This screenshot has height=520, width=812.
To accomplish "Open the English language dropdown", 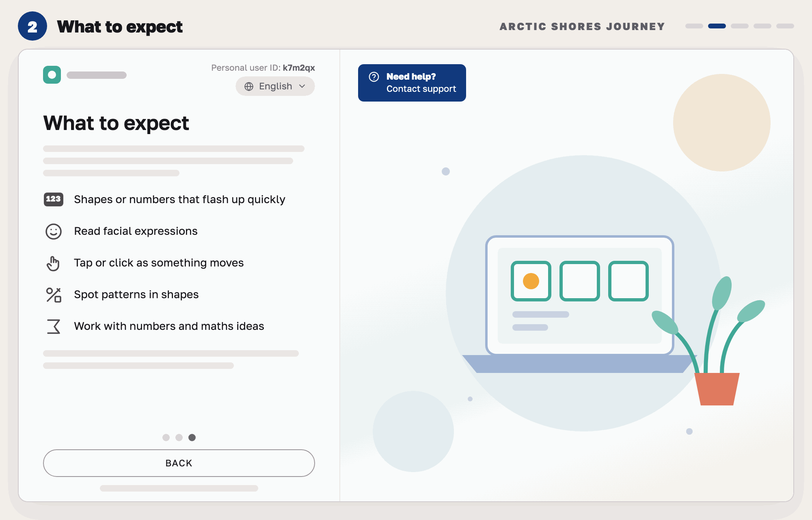I will pyautogui.click(x=275, y=86).
